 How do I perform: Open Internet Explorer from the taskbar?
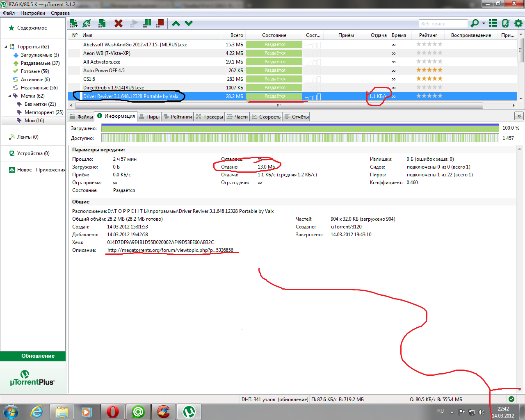(37, 411)
